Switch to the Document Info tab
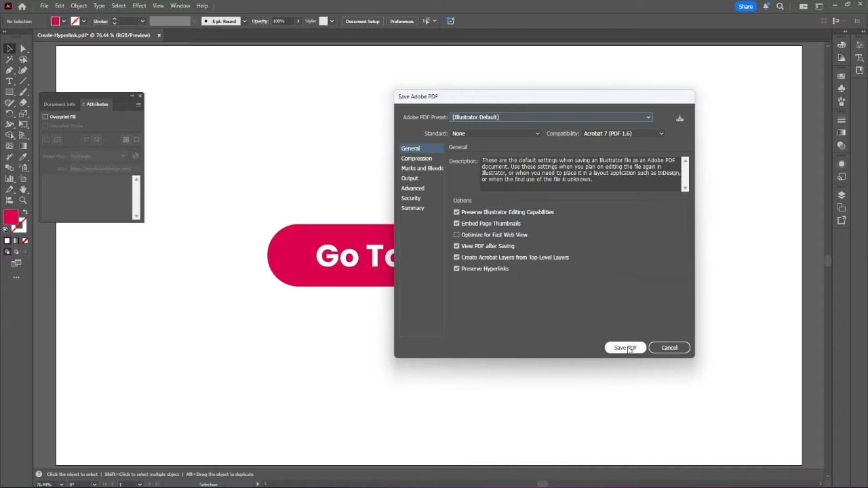Image resolution: width=868 pixels, height=488 pixels. click(60, 104)
